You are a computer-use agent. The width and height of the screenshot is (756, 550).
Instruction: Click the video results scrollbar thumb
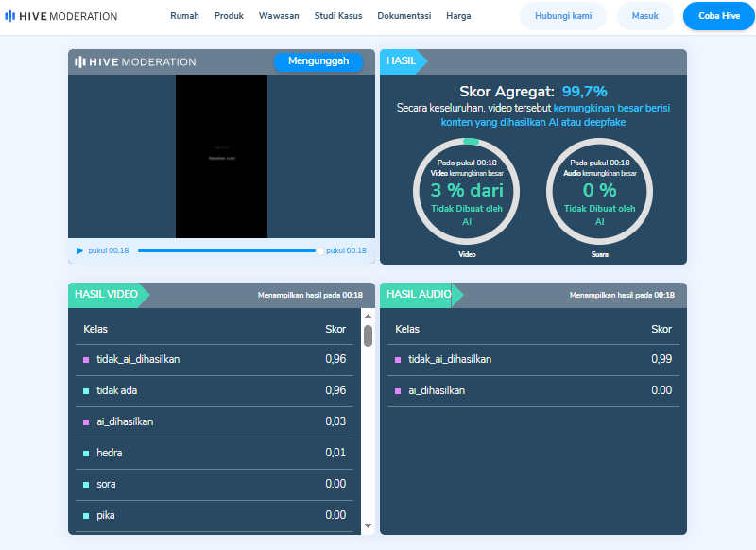pos(368,336)
